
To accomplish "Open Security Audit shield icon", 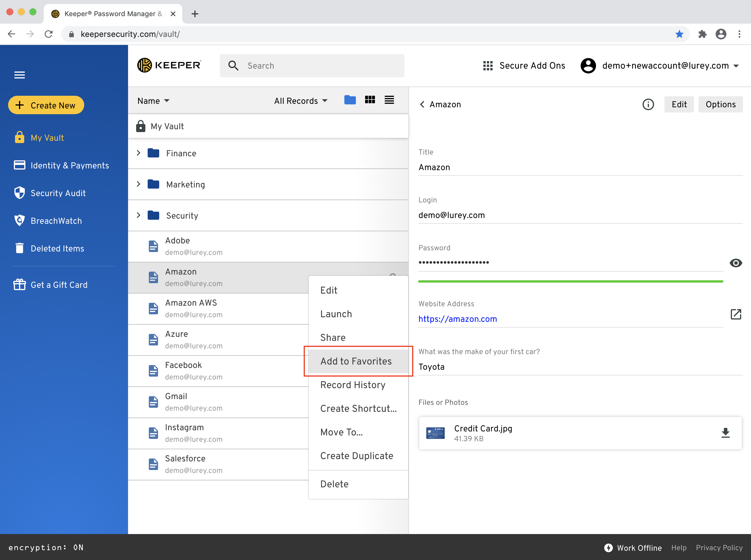I will (x=19, y=193).
